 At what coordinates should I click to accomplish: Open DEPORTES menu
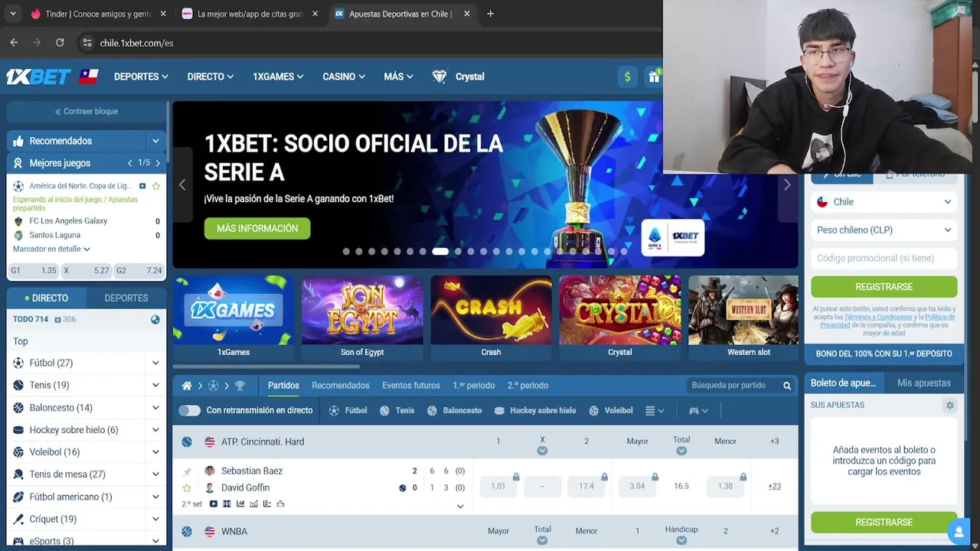[x=141, y=77]
